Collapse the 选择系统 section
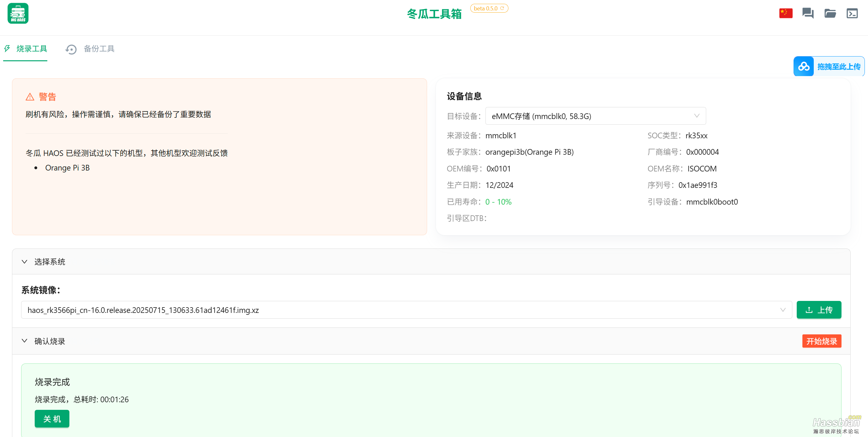 point(431,261)
